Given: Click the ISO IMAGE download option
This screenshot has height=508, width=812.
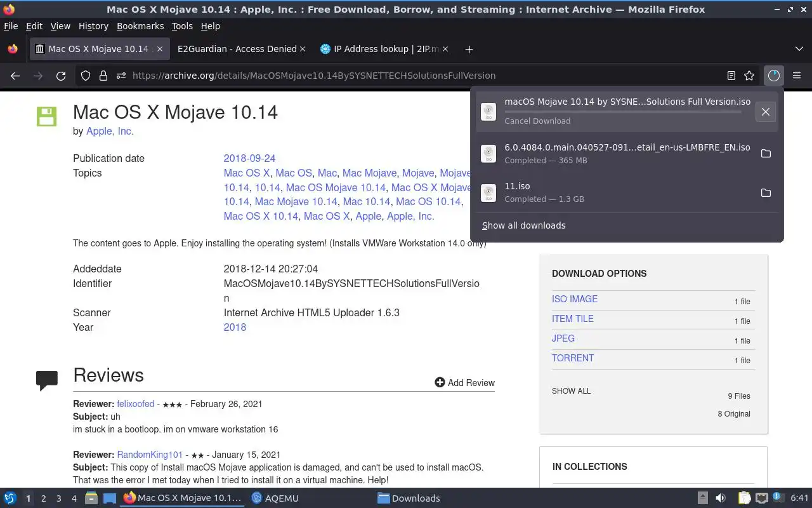Looking at the screenshot, I should click(x=575, y=299).
